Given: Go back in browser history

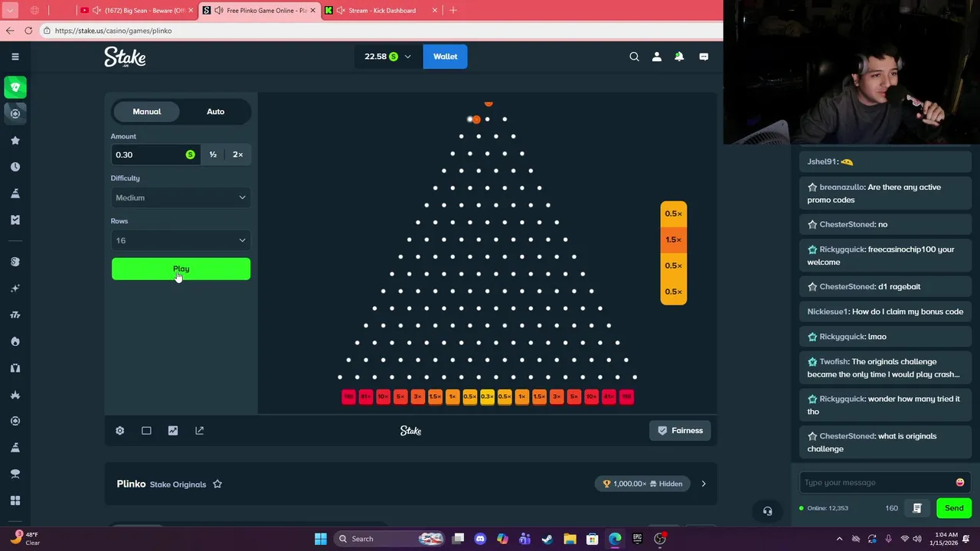Looking at the screenshot, I should pyautogui.click(x=10, y=31).
